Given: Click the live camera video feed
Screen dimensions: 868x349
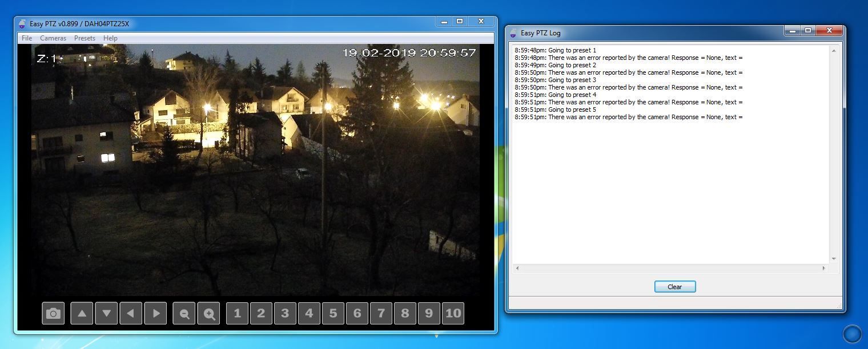Looking at the screenshot, I should point(255,169).
